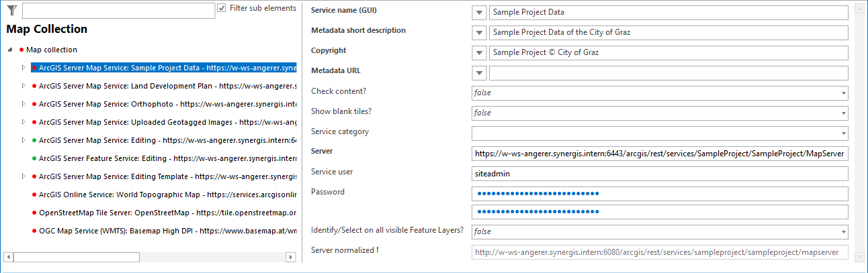Select ArcGIS Server Map Service: Sample Project Data

coord(164,68)
